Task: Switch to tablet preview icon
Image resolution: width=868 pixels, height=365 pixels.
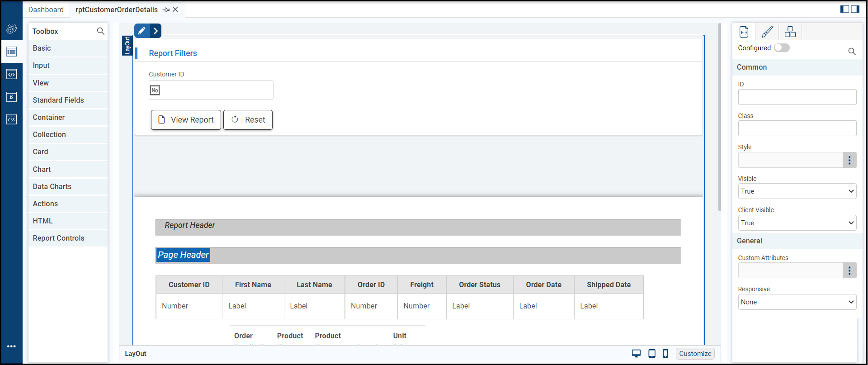Action: click(652, 354)
